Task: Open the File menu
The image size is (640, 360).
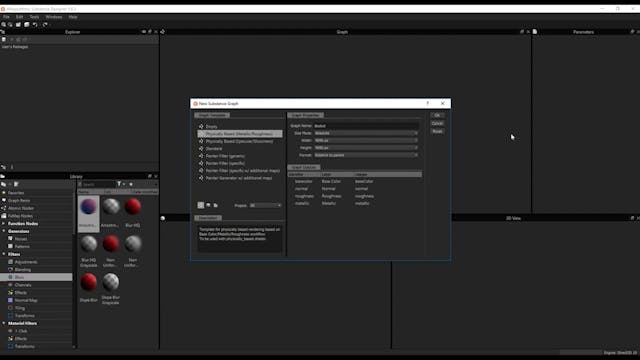Action: click(x=6, y=17)
